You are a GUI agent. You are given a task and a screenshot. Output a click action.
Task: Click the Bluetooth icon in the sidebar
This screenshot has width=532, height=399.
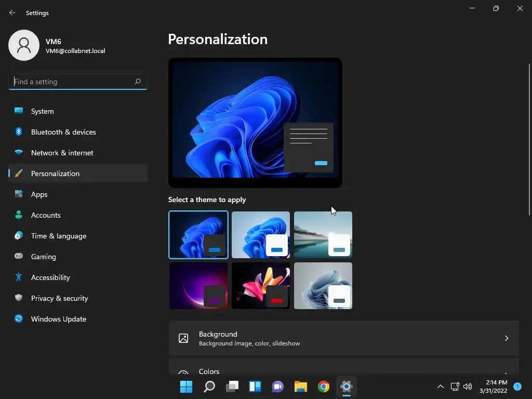tap(19, 131)
